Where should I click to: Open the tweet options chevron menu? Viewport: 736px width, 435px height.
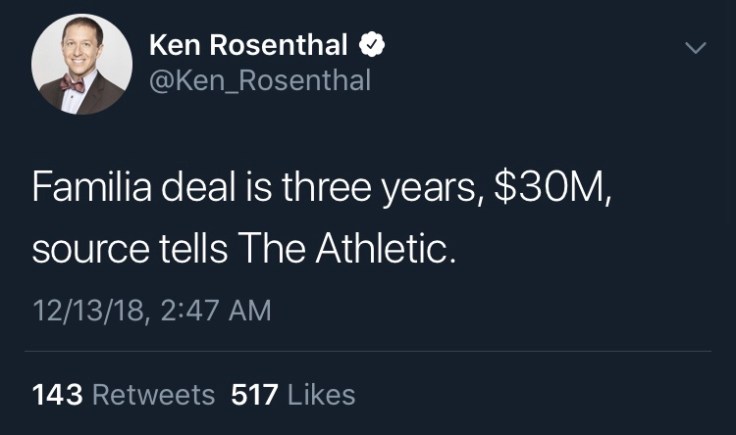(694, 47)
